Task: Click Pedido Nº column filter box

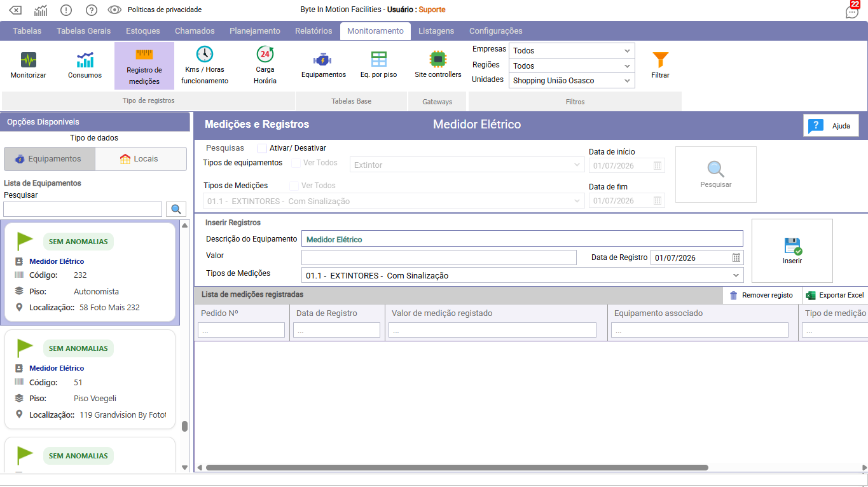Action: [x=241, y=329]
